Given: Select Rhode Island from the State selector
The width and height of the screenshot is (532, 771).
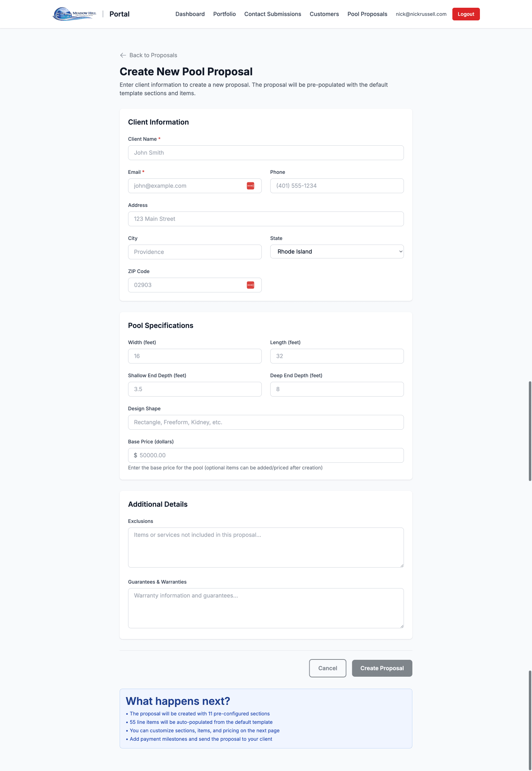Looking at the screenshot, I should (x=336, y=251).
